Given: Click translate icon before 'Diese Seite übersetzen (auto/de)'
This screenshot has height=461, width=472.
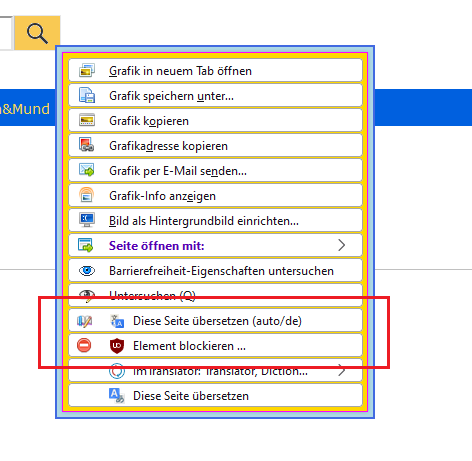Looking at the screenshot, I should (117, 321).
